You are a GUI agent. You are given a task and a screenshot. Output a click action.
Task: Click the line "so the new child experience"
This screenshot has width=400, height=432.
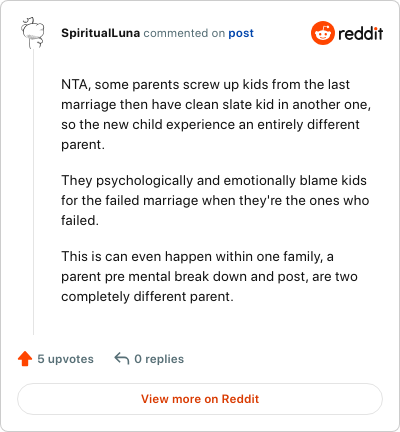pyautogui.click(x=210, y=125)
